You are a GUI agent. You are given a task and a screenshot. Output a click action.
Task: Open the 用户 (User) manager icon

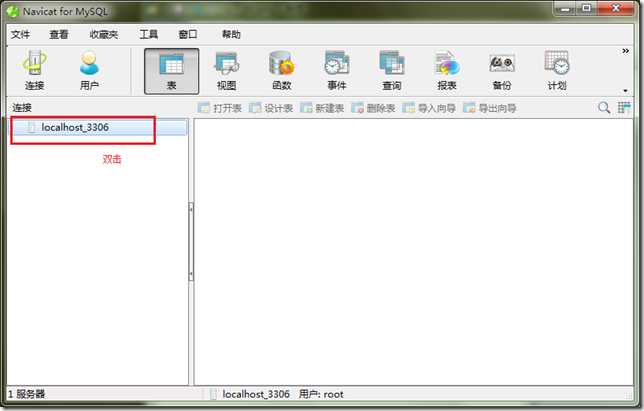(x=89, y=71)
